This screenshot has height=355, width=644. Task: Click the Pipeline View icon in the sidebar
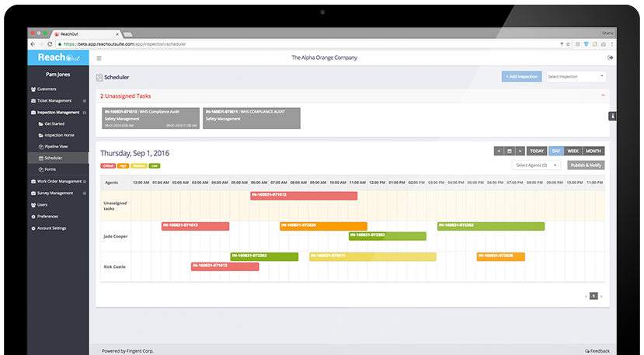pyautogui.click(x=40, y=147)
